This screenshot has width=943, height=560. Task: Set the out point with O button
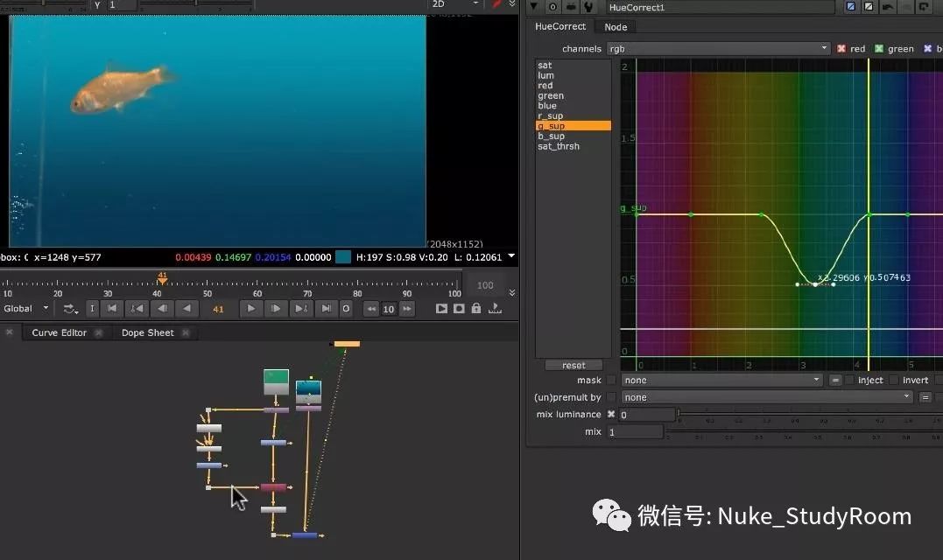pos(346,309)
